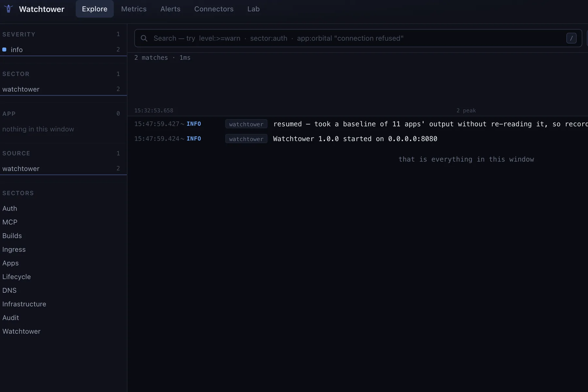Click the INFO level on the started row
Viewport: 588px width, 392px height.
click(194, 139)
